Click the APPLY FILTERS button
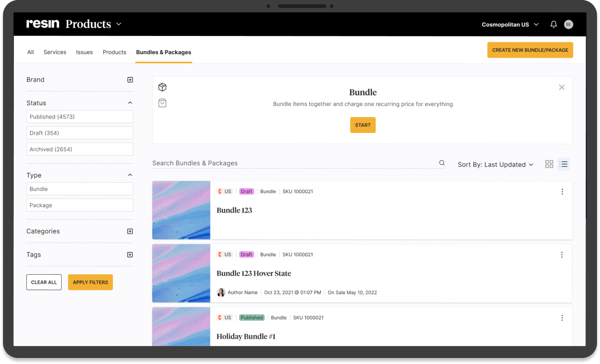Viewport: 600px width, 364px height. click(90, 282)
